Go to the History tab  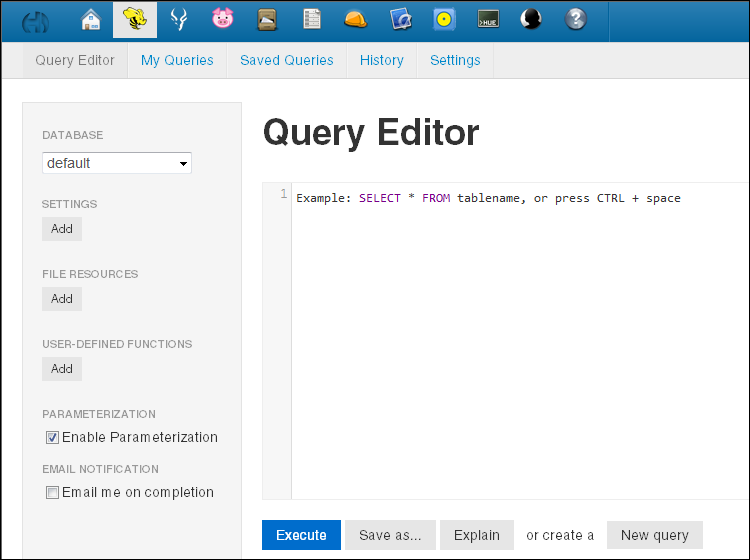(382, 60)
